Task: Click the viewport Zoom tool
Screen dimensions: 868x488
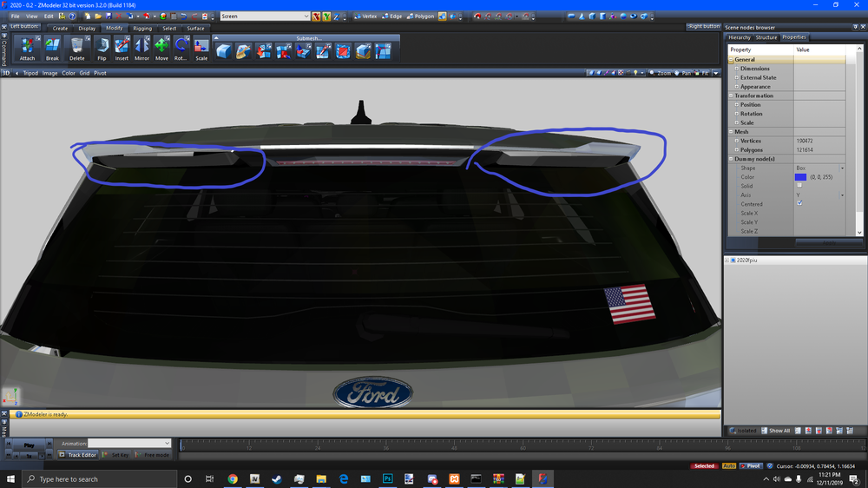Action: coord(660,73)
